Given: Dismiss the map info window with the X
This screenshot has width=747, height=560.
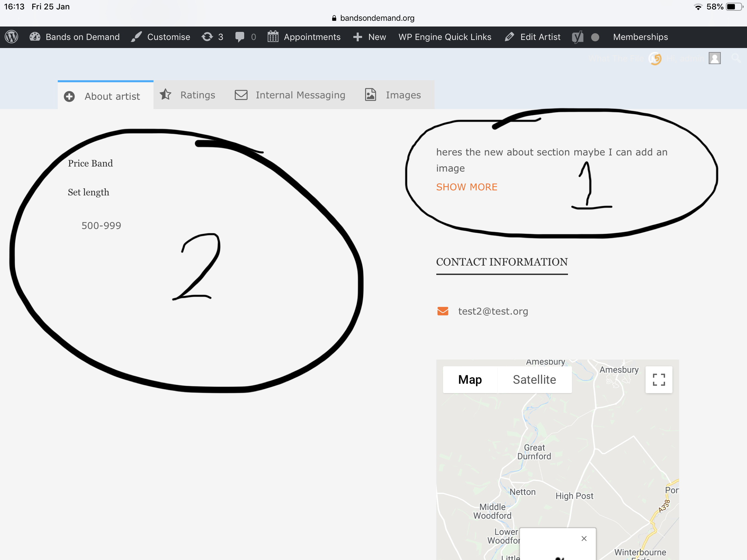Looking at the screenshot, I should 584,539.
